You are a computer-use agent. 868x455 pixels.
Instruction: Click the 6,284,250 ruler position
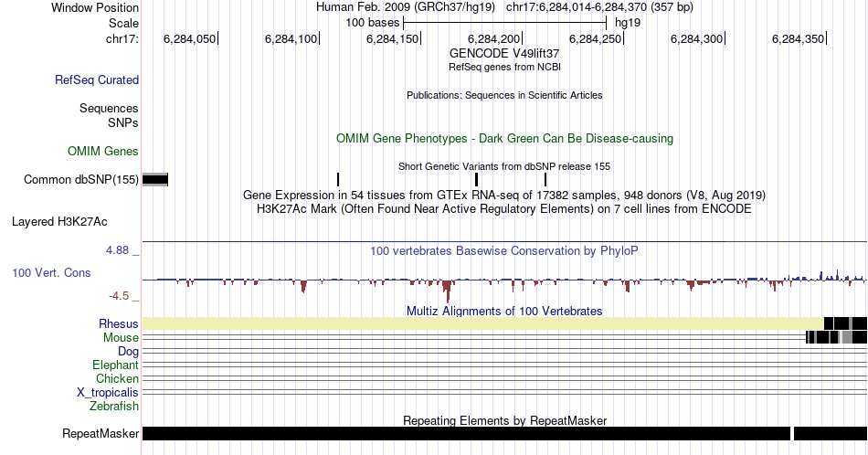tap(596, 38)
